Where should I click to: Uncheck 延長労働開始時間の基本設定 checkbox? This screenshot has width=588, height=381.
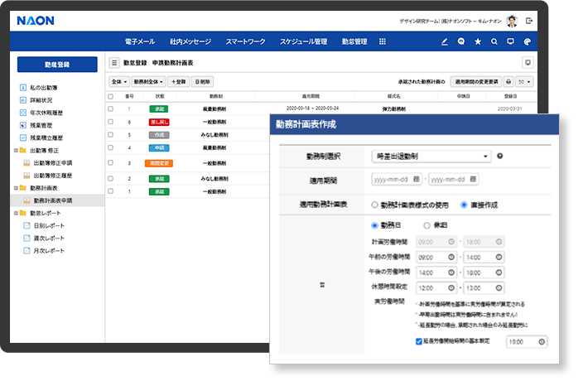click(419, 340)
